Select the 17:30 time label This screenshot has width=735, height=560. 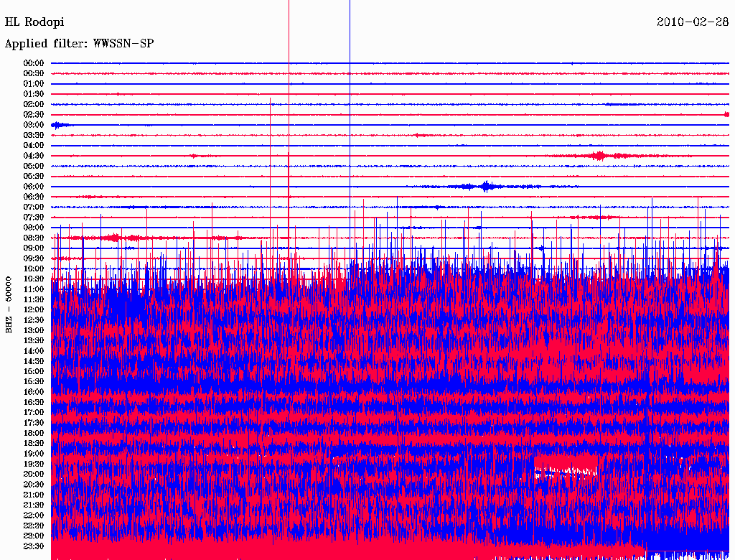[x=34, y=423]
